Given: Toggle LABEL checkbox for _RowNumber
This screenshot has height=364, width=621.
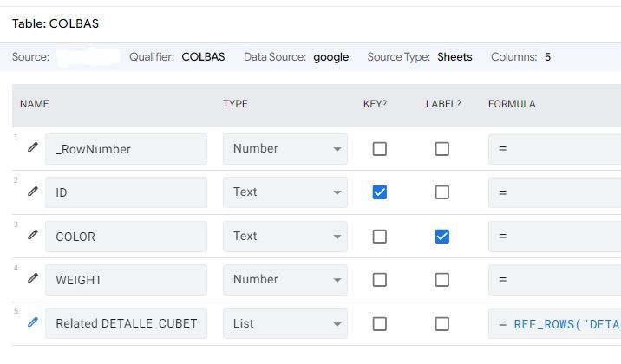Looking at the screenshot, I should coord(442,149).
